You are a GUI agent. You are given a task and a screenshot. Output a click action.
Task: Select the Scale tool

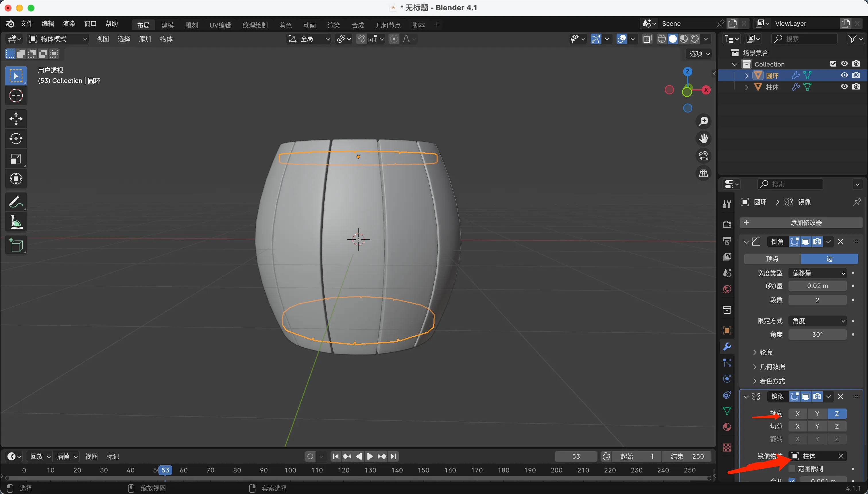pyautogui.click(x=16, y=159)
